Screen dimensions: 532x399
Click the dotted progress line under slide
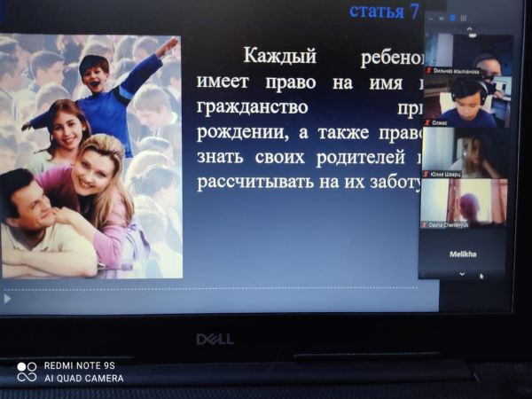click(x=213, y=287)
